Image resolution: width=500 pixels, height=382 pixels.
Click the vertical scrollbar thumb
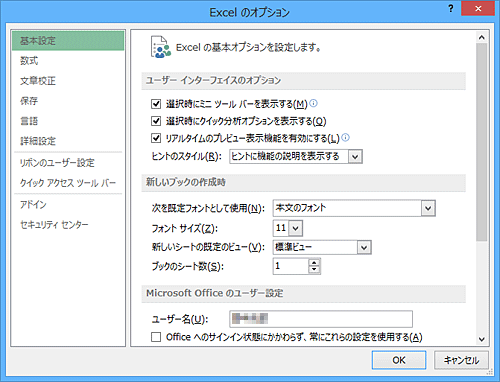tap(482, 142)
